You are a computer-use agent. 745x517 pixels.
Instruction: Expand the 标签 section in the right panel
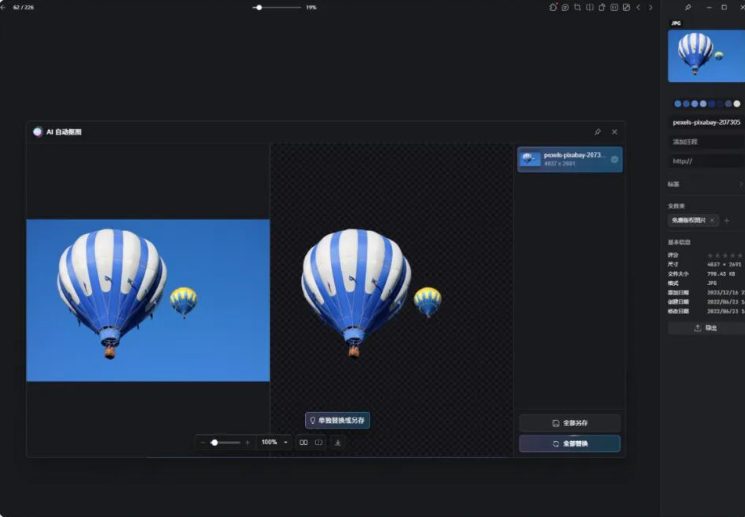740,184
